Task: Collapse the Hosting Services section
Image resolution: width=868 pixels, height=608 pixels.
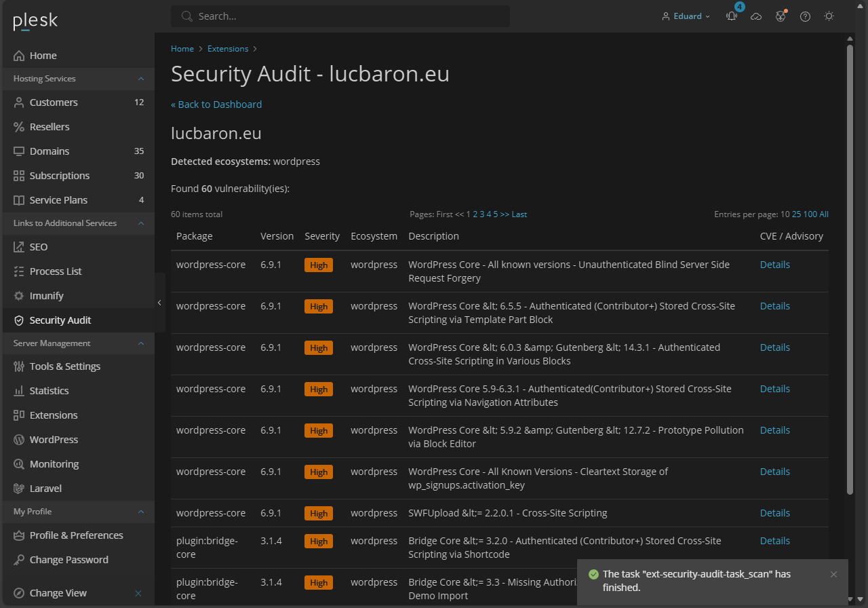Action: (141, 78)
